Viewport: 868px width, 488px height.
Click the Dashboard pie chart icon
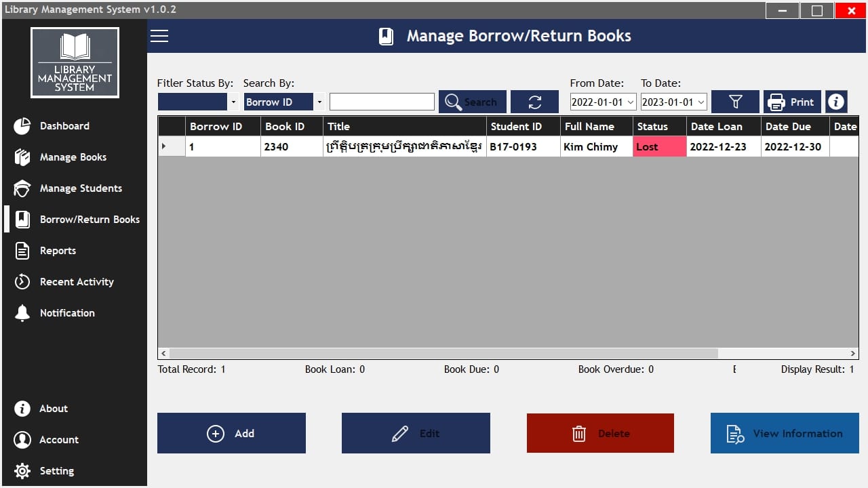(x=22, y=126)
